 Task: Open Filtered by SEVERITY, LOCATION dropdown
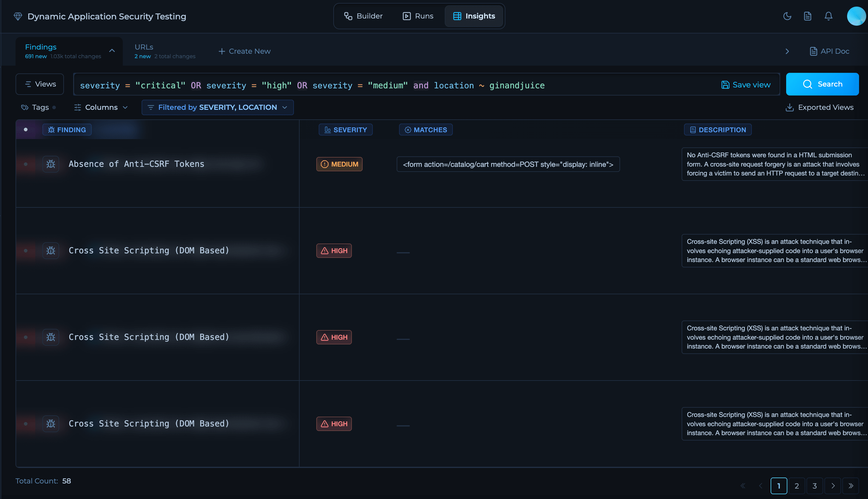pos(217,107)
